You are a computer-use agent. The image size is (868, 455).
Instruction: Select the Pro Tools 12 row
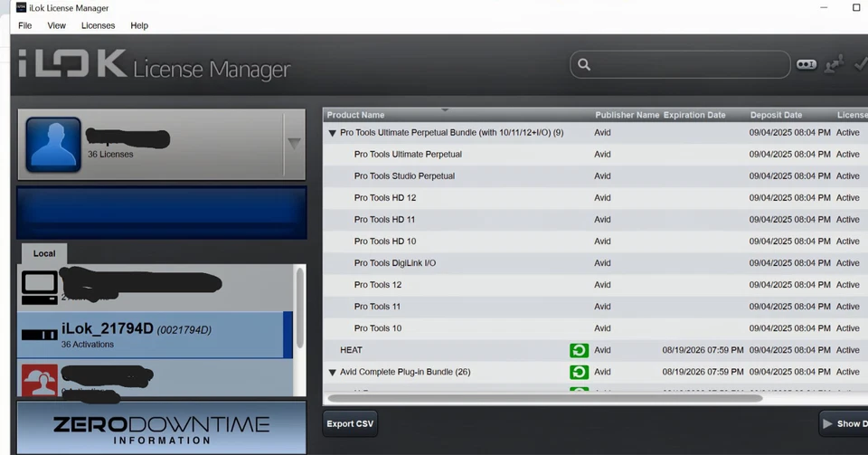pyautogui.click(x=595, y=285)
